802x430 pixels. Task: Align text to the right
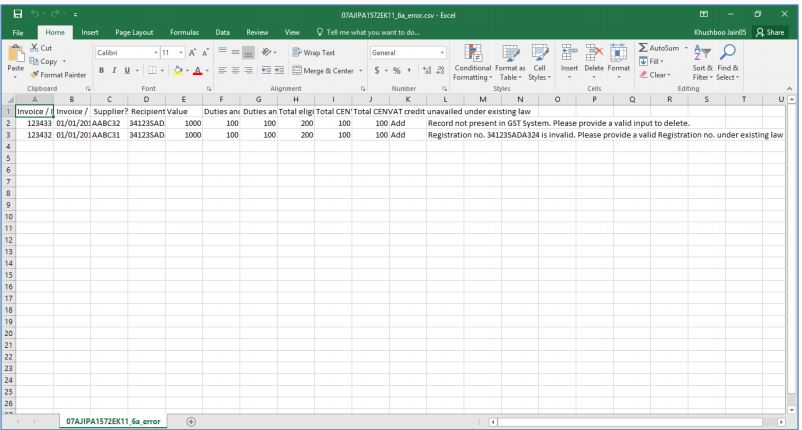pyautogui.click(x=248, y=70)
